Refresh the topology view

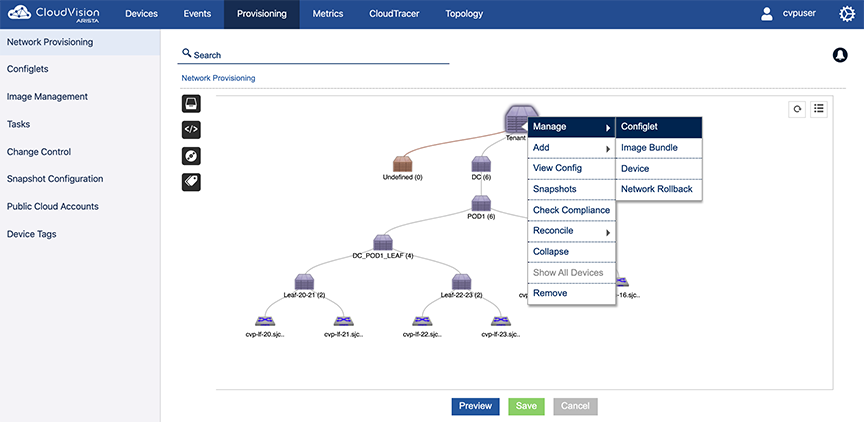797,109
